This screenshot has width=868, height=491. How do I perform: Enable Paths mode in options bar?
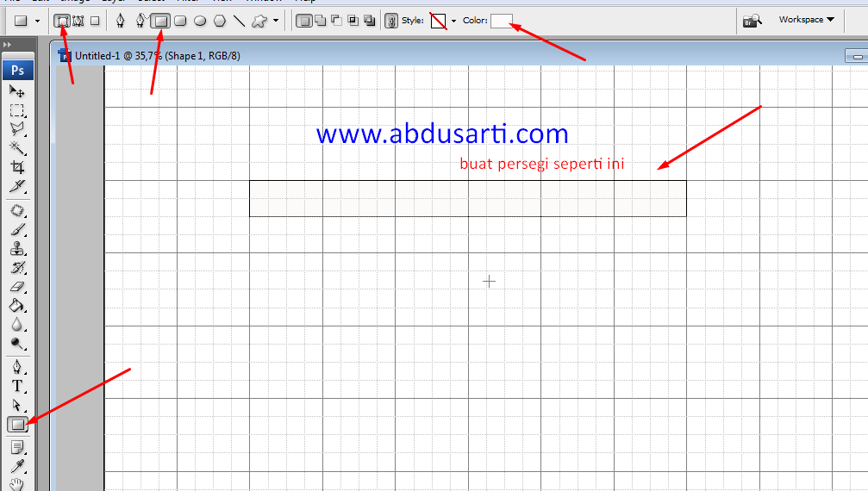(x=78, y=21)
